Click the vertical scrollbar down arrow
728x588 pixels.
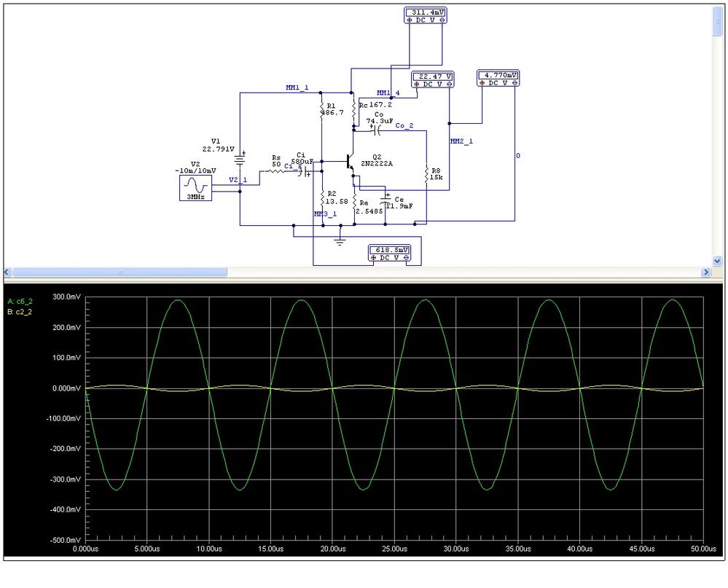tap(717, 262)
